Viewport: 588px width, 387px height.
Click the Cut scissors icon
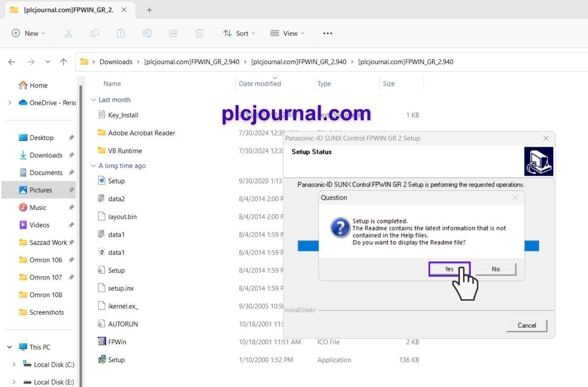[x=68, y=33]
